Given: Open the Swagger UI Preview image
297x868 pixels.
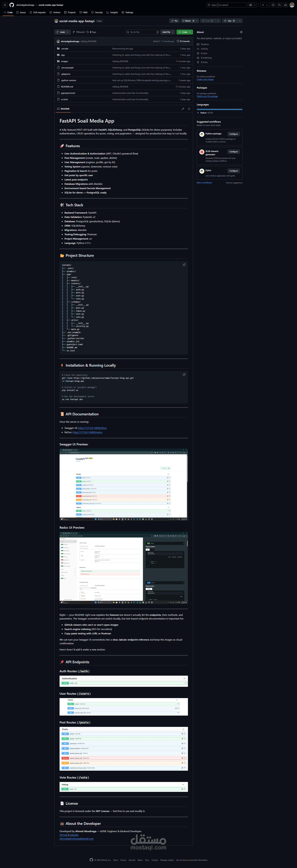Looking at the screenshot, I should point(124,485).
